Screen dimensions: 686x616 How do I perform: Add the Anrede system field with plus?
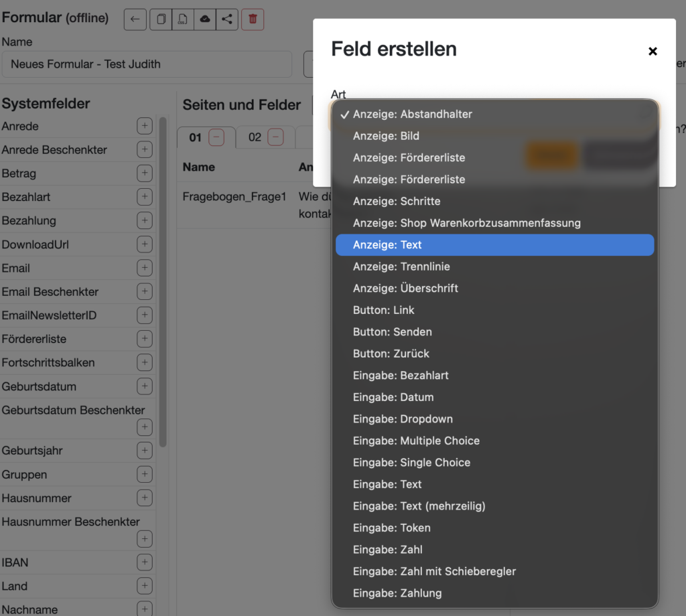pos(145,127)
